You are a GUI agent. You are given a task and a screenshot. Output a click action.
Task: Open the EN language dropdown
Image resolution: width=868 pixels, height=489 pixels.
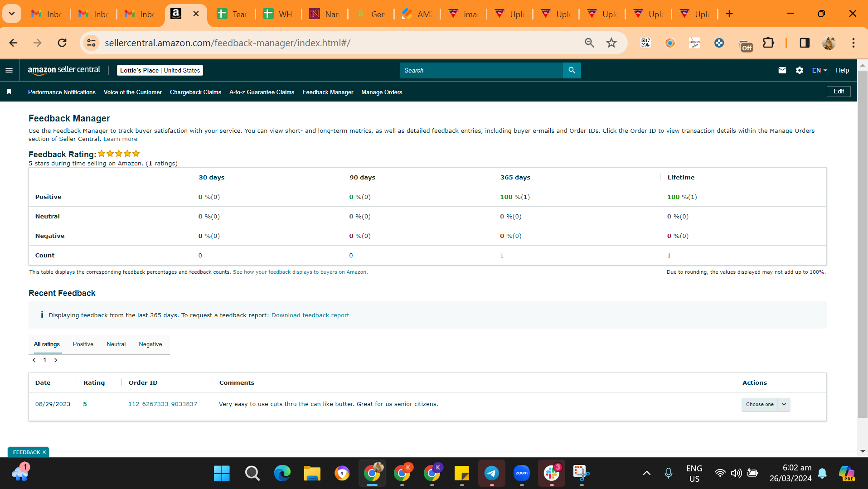[820, 70]
